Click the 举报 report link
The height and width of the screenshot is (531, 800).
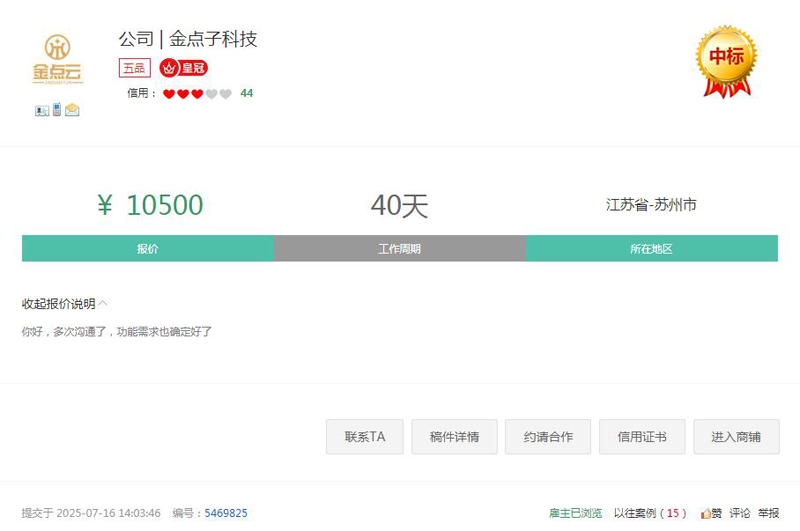768,513
